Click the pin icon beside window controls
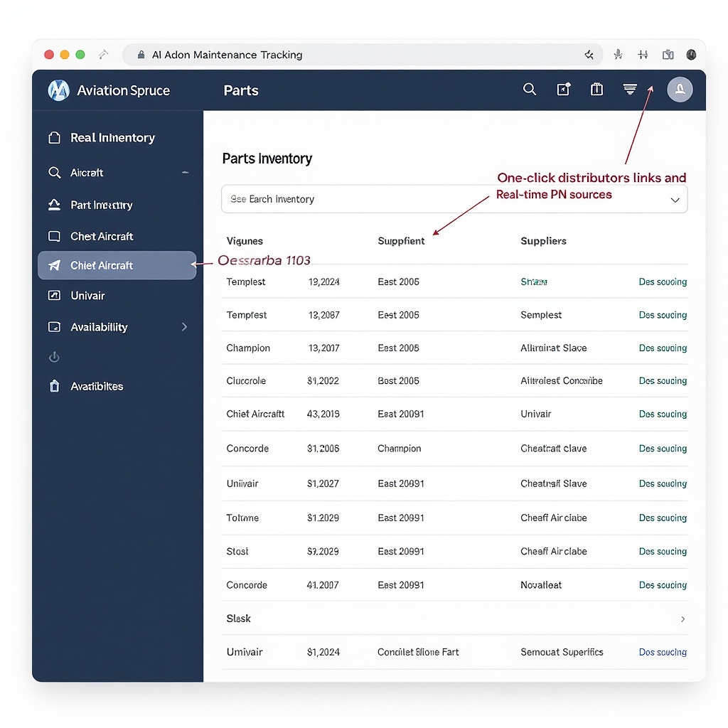 (x=103, y=55)
